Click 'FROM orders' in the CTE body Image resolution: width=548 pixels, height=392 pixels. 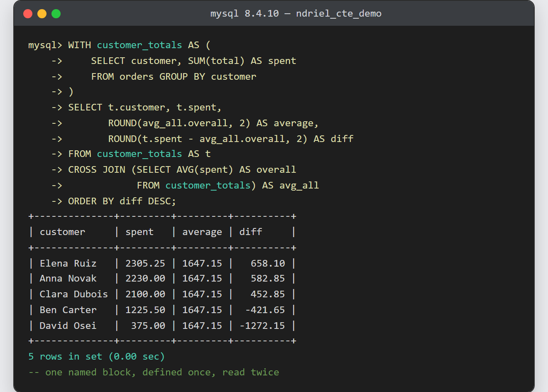point(122,76)
